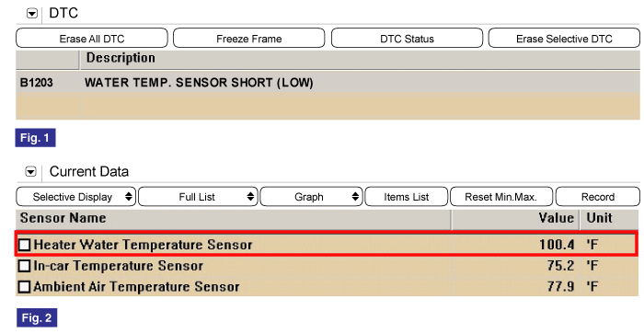This screenshot has height=334, width=644.
Task: Open the Selective Display dropdown
Action: pyautogui.click(x=76, y=197)
